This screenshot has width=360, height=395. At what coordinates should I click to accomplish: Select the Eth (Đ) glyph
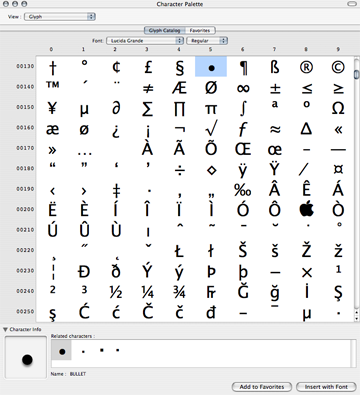tap(84, 272)
